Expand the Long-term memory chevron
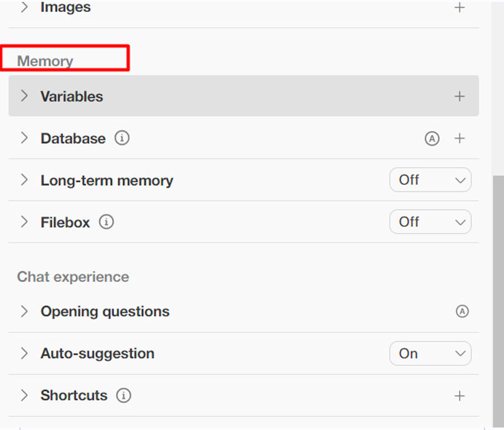This screenshot has height=430, width=504. coord(25,180)
